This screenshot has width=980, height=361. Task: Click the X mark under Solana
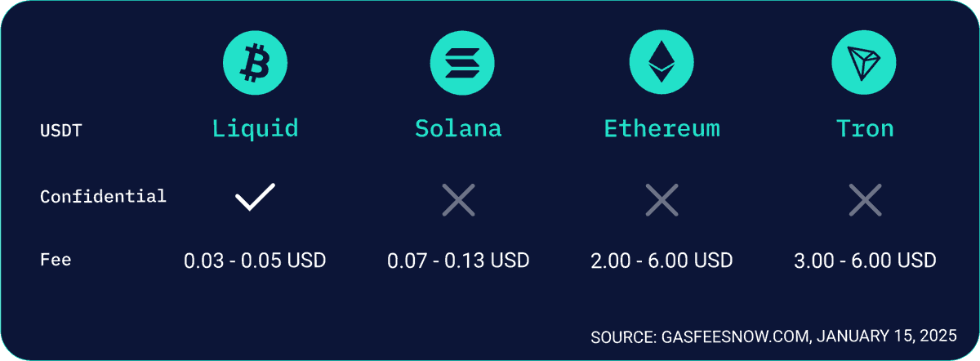point(458,199)
